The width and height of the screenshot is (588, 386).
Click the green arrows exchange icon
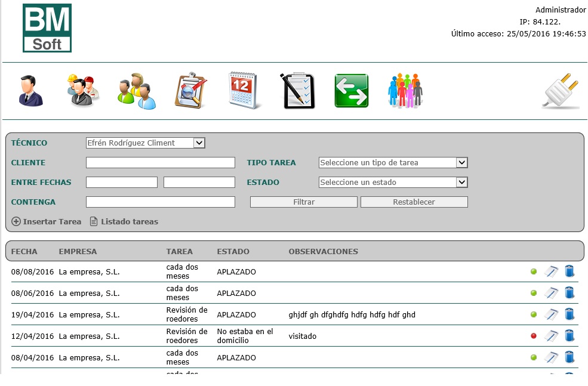coord(352,91)
